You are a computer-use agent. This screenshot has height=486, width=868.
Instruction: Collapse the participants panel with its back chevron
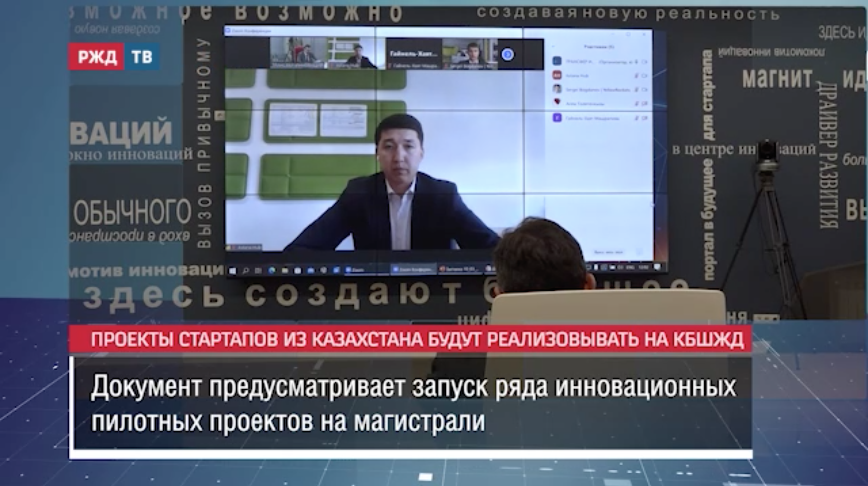click(x=553, y=46)
